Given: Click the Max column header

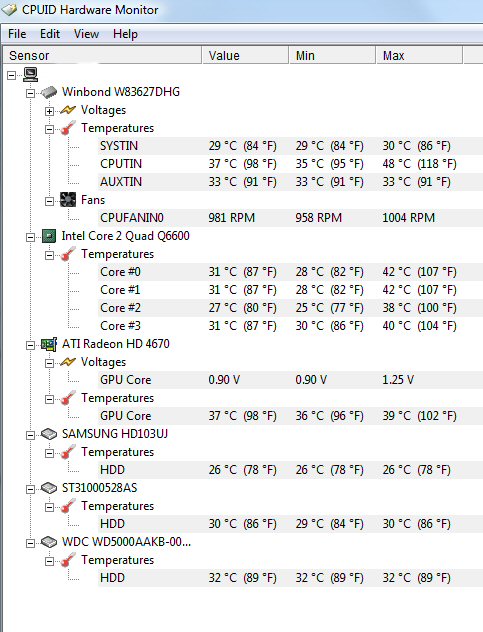Looking at the screenshot, I should click(419, 55).
